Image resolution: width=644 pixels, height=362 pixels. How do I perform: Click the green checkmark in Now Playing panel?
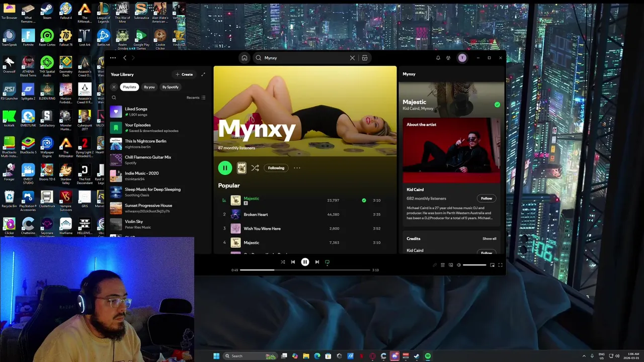click(497, 105)
